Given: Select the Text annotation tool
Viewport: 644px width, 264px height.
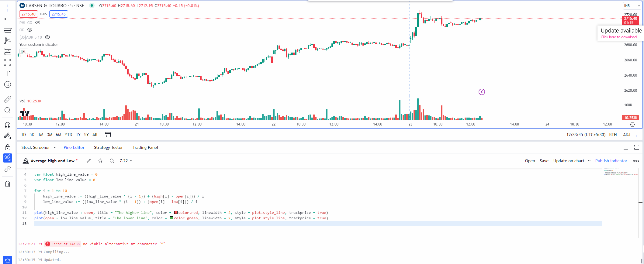Looking at the screenshot, I should tap(8, 74).
